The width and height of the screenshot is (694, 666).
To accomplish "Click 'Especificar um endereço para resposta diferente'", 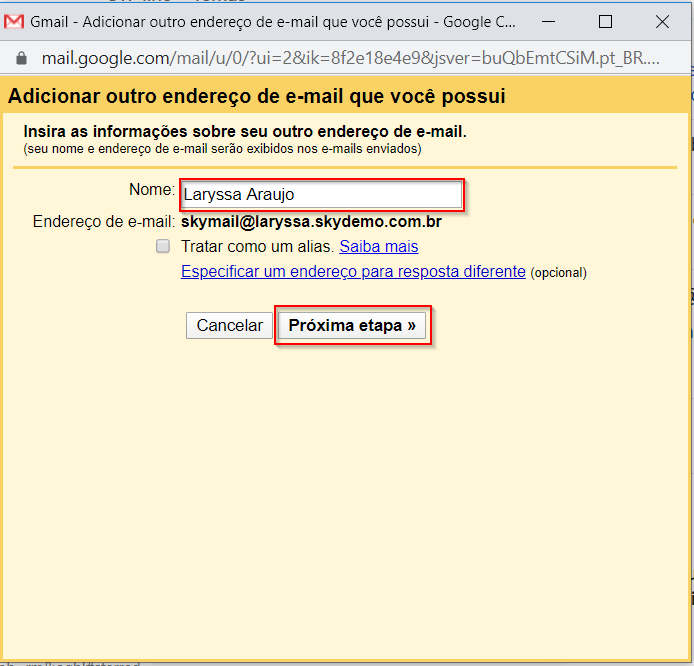I will [353, 271].
